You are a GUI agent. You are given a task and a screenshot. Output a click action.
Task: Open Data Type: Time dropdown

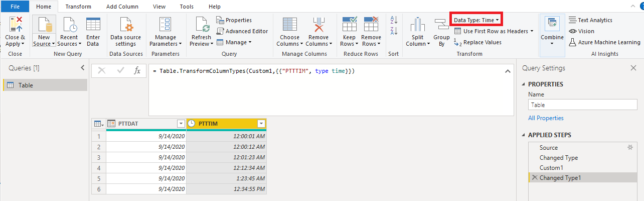(476, 20)
